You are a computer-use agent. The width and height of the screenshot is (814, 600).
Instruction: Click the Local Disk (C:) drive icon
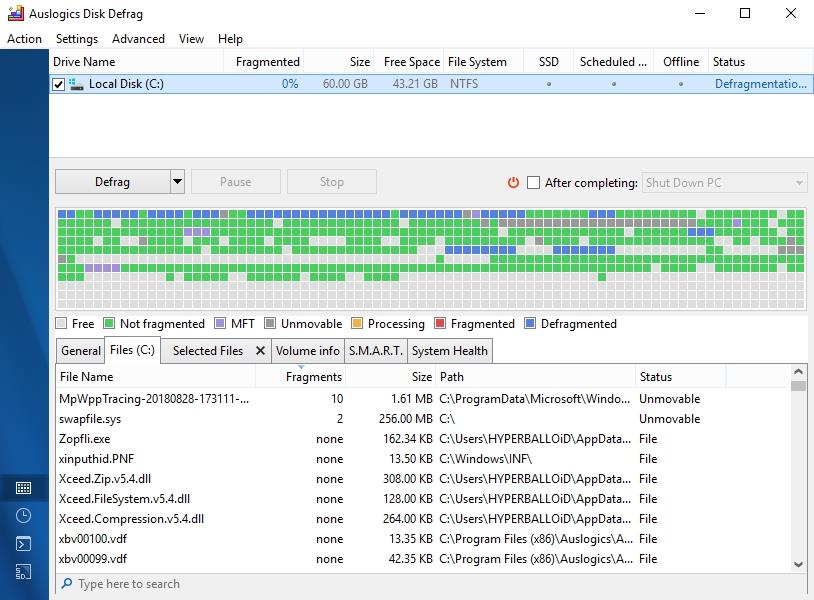[76, 84]
